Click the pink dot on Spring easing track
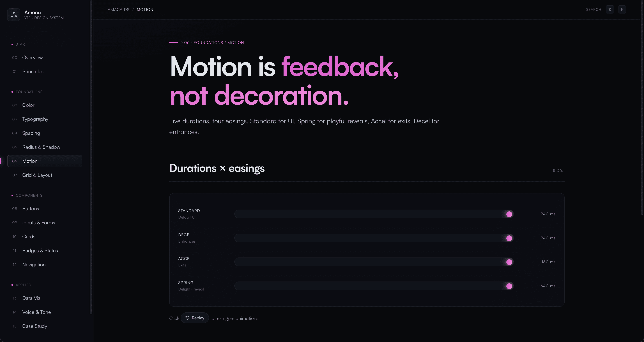This screenshot has height=342, width=644. tap(509, 286)
